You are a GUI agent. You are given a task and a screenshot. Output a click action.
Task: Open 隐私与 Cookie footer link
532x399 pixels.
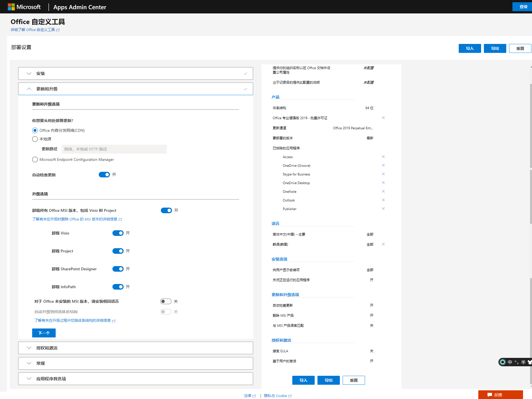[277, 396]
